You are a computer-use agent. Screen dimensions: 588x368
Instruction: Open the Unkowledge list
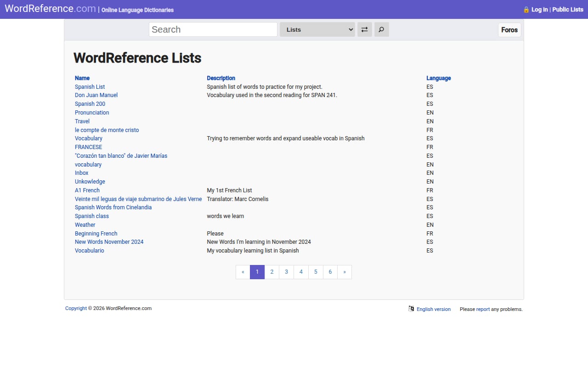90,182
